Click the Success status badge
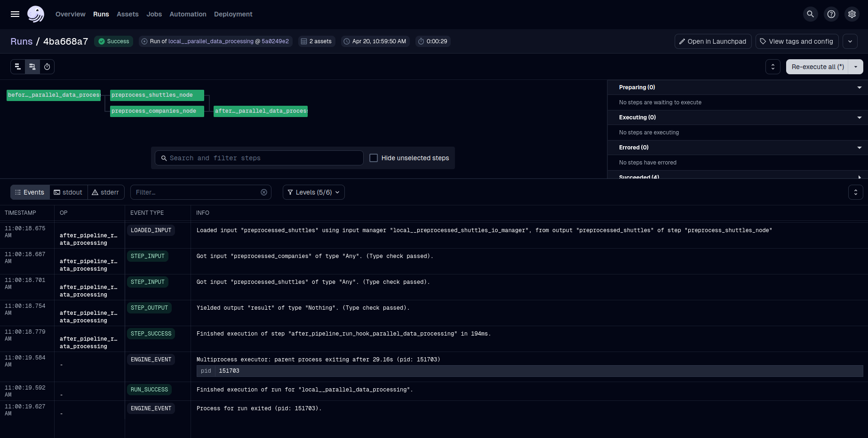The height and width of the screenshot is (438, 868). (114, 41)
